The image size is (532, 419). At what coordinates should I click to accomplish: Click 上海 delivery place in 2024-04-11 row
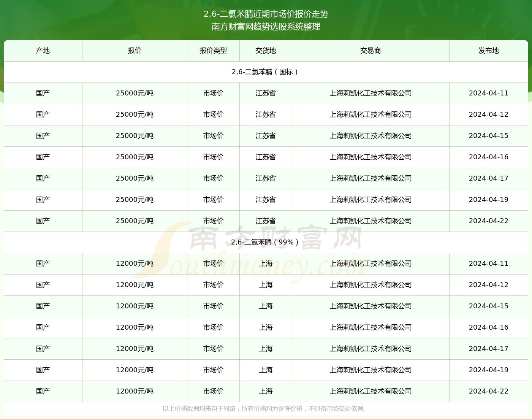pyautogui.click(x=266, y=263)
